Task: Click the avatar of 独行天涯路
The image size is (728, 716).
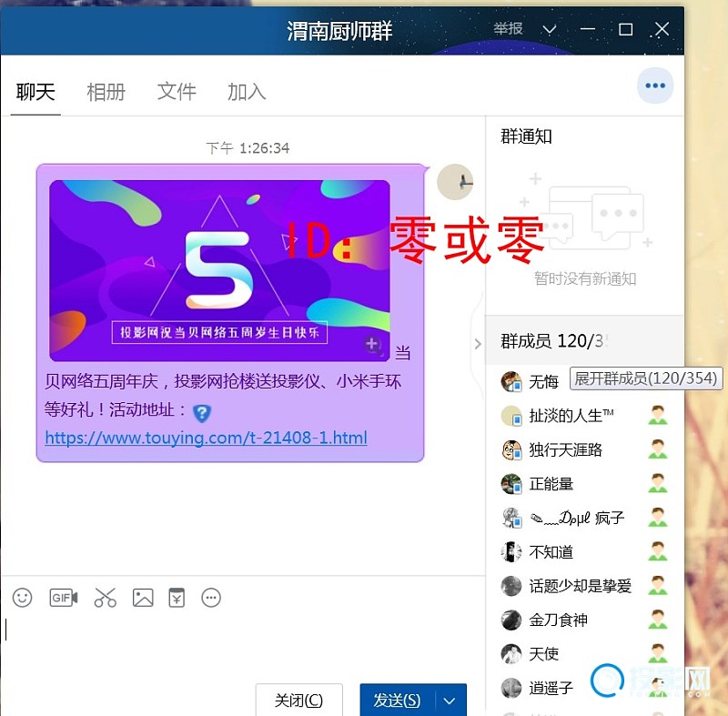Action: click(x=511, y=450)
